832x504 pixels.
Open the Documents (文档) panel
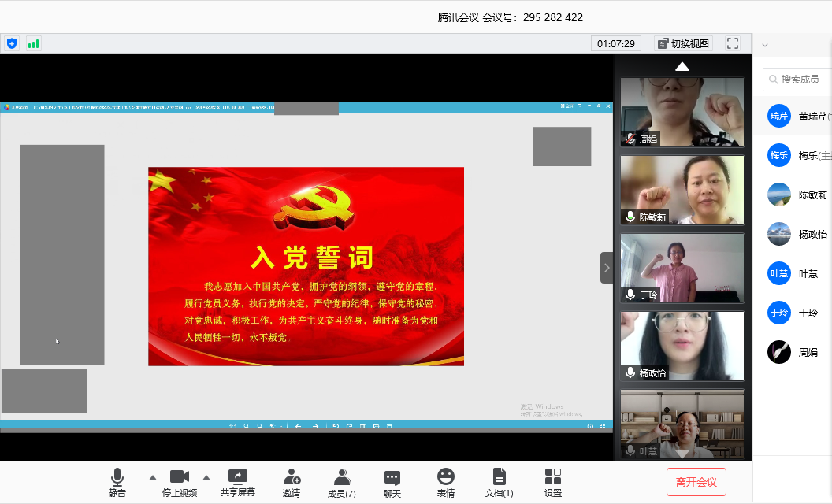tap(499, 483)
